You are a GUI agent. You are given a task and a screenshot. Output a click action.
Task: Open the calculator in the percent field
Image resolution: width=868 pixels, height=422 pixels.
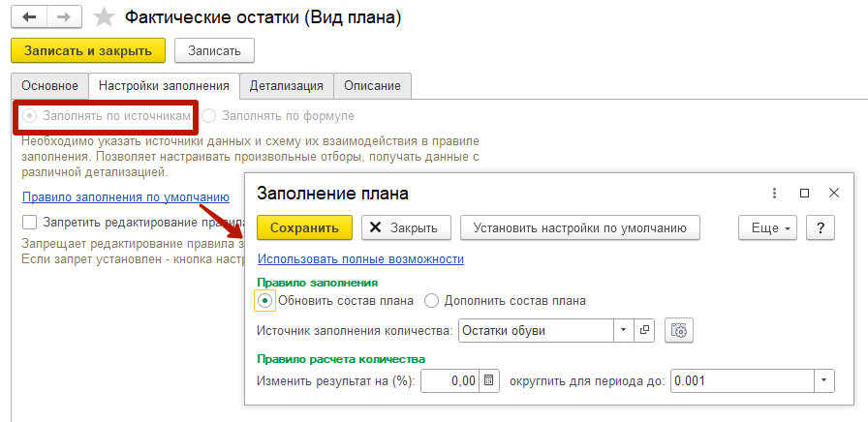click(488, 380)
